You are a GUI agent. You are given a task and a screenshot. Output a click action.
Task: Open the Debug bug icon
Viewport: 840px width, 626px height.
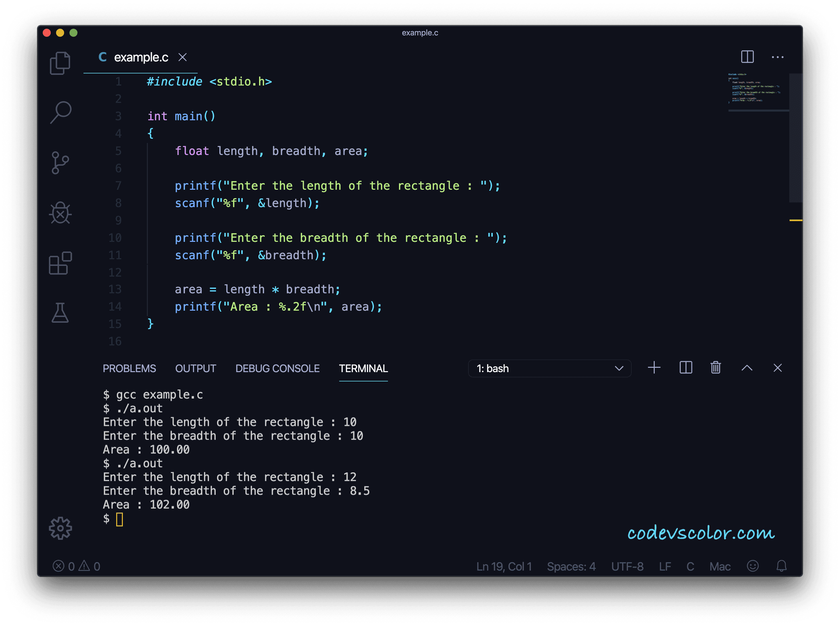tap(60, 213)
